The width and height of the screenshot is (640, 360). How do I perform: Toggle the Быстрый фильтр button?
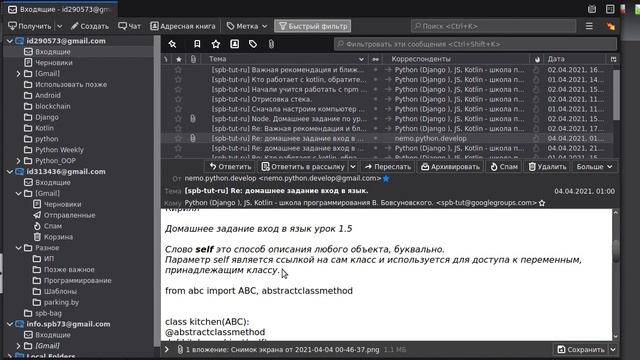[x=313, y=26]
